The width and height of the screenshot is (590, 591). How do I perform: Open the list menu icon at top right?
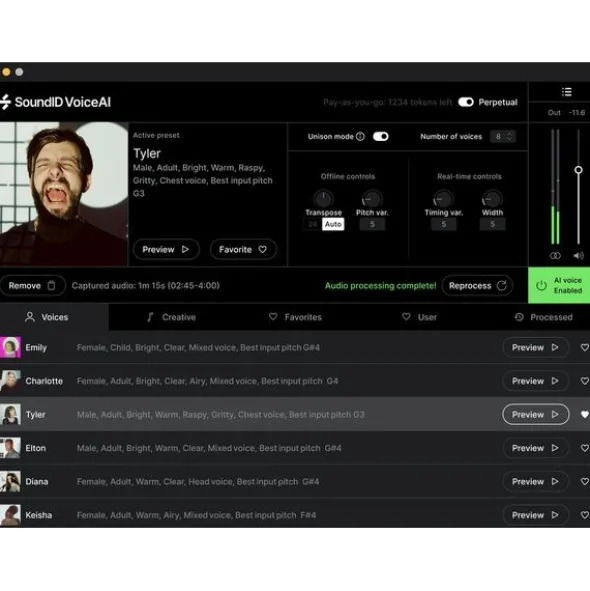click(x=567, y=92)
